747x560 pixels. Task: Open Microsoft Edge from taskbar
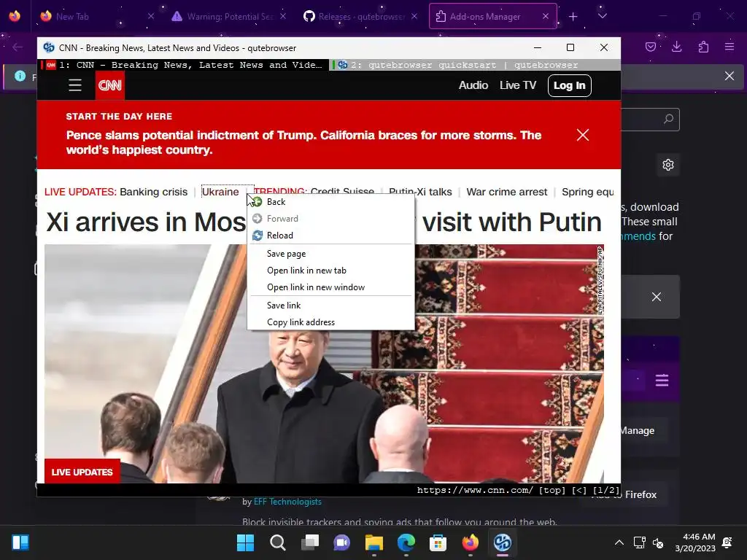click(x=406, y=542)
